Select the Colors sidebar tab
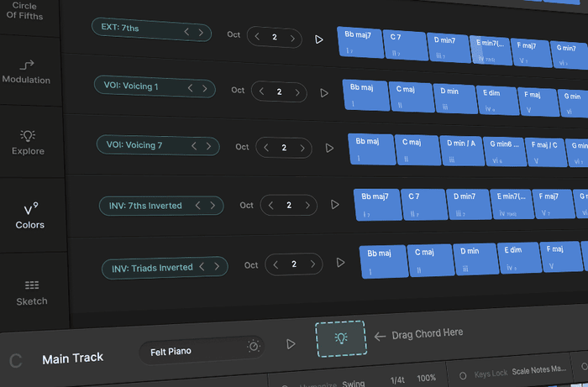This screenshot has width=588, height=387. [30, 215]
